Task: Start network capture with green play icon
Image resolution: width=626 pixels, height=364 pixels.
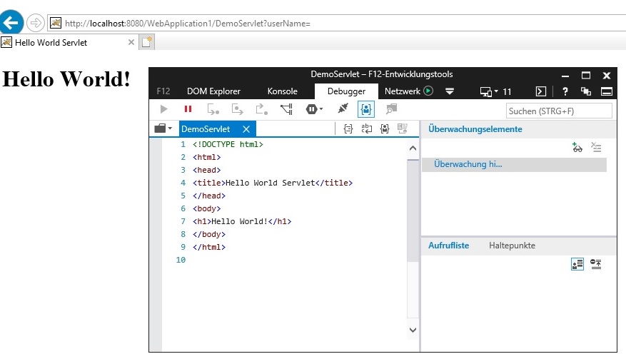Action: coord(428,91)
